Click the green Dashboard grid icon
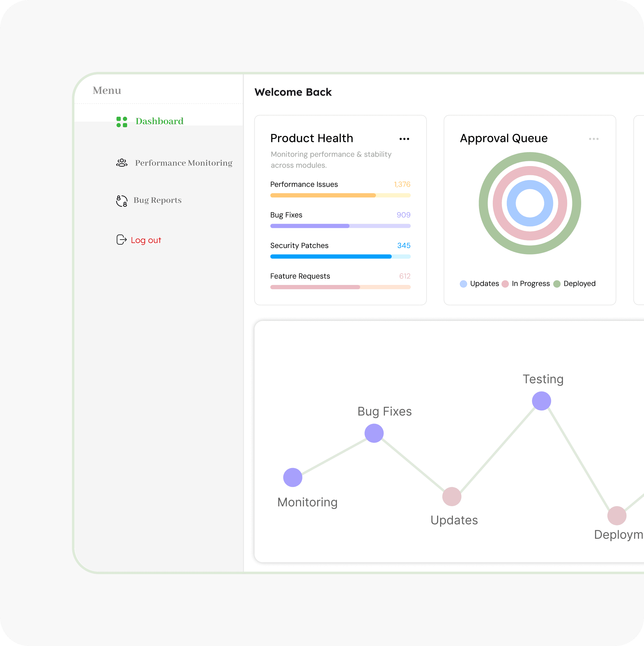The width and height of the screenshot is (644, 646). pyautogui.click(x=122, y=122)
